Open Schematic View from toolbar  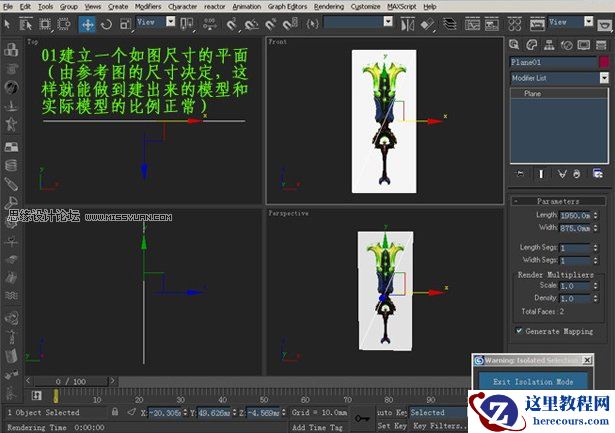491,24
